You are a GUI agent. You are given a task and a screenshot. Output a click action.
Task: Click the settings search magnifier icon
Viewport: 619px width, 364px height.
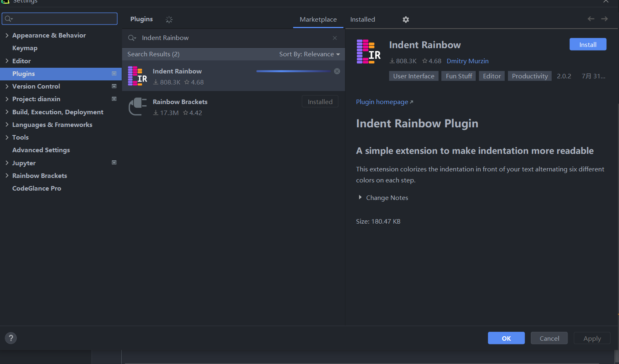(9, 19)
